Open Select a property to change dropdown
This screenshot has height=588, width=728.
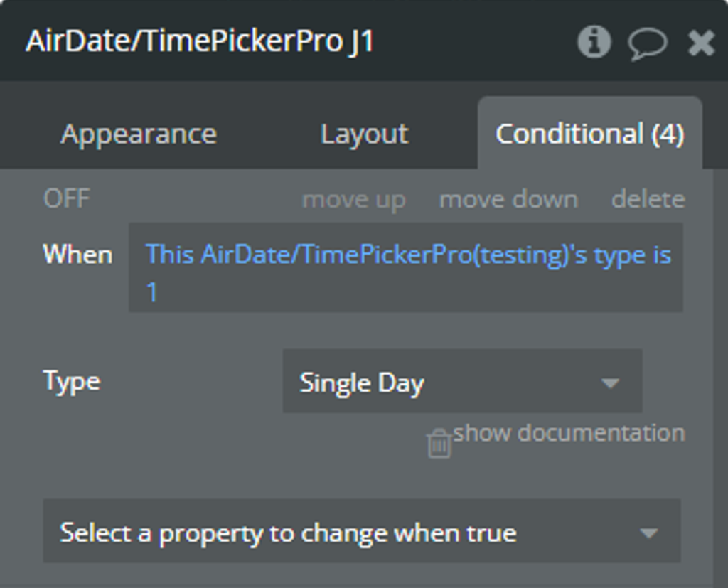[x=362, y=531]
